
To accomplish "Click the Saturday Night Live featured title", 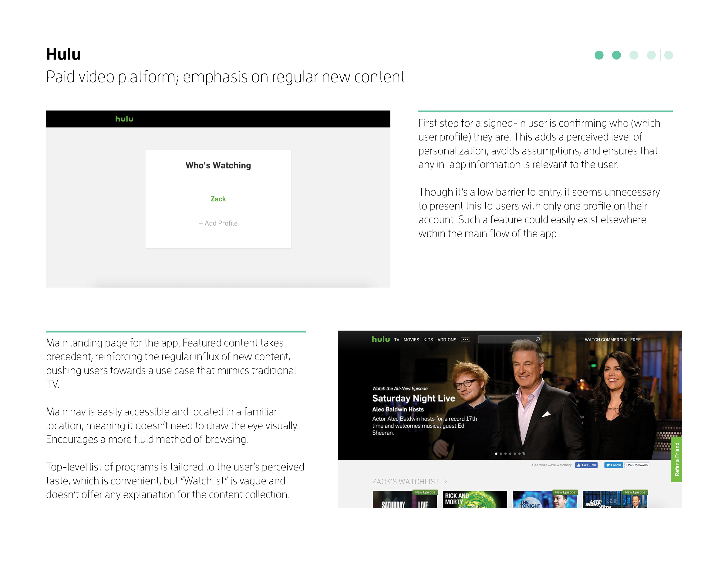I will click(413, 398).
